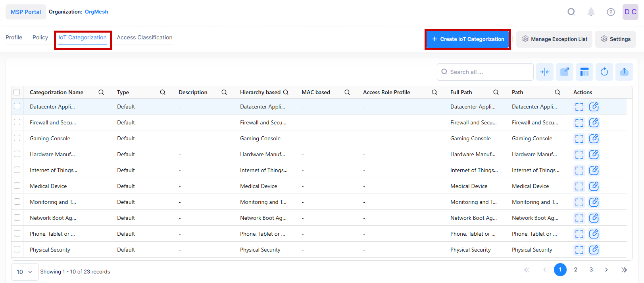Tick the Physical Security row checkbox

pyautogui.click(x=17, y=249)
